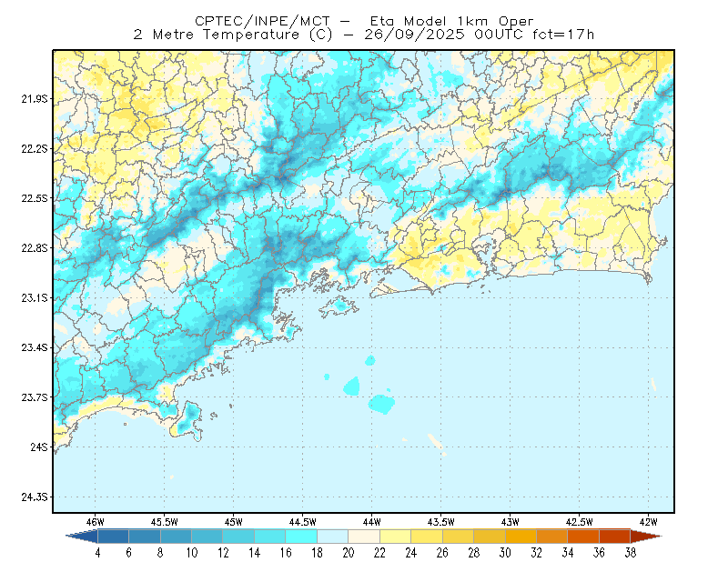This screenshot has width=728, height=562.
Task: Click the 22.8S latitude axis label
Action: (34, 248)
